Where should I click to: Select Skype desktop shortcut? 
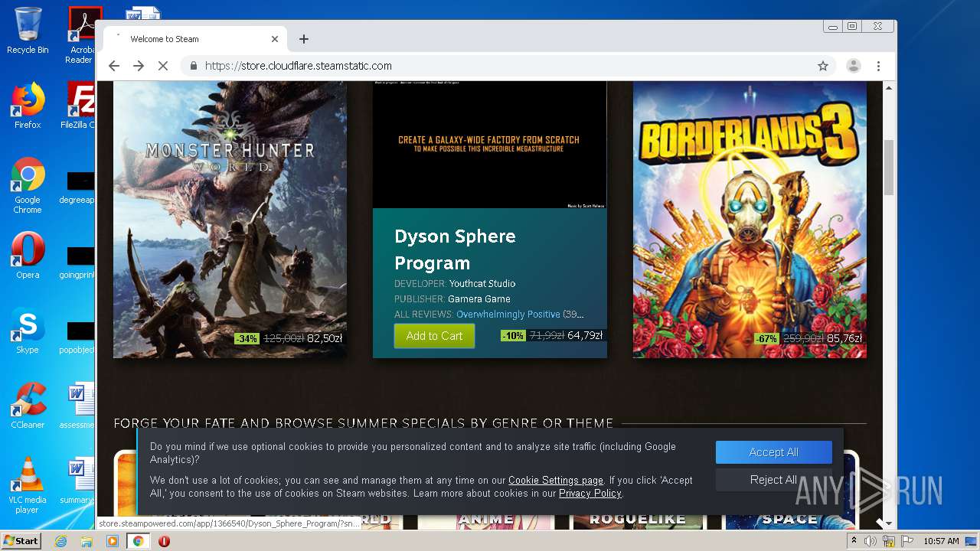pyautogui.click(x=28, y=331)
